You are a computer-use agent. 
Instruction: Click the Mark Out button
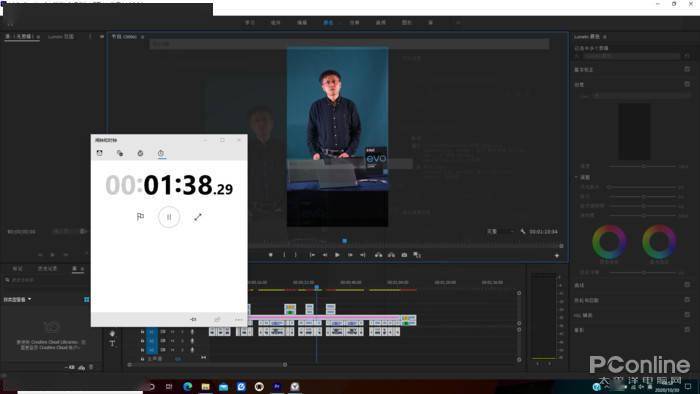click(x=296, y=255)
